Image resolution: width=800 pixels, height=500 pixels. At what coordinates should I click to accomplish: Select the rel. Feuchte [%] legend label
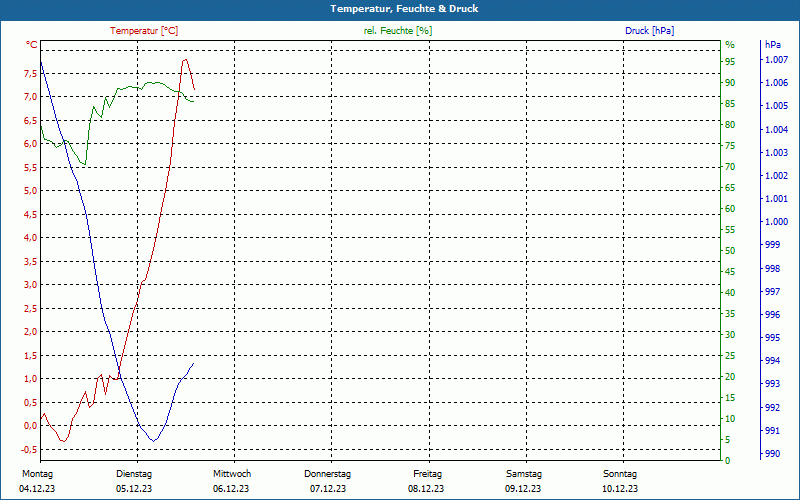[398, 31]
